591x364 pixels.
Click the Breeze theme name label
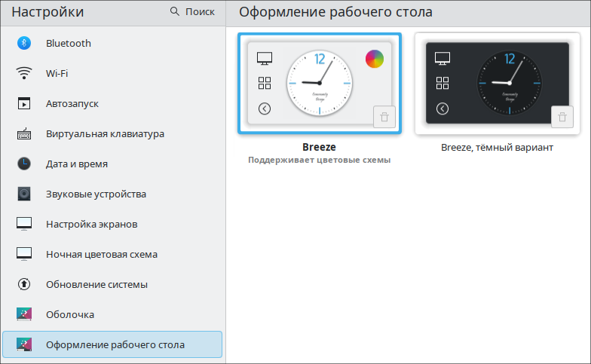[319, 147]
